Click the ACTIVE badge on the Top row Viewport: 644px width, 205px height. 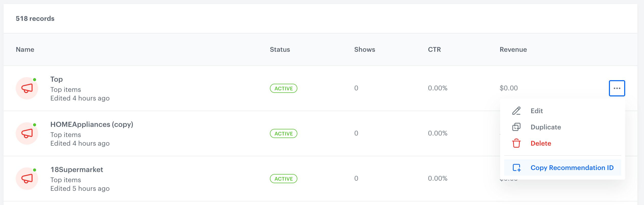coord(283,88)
